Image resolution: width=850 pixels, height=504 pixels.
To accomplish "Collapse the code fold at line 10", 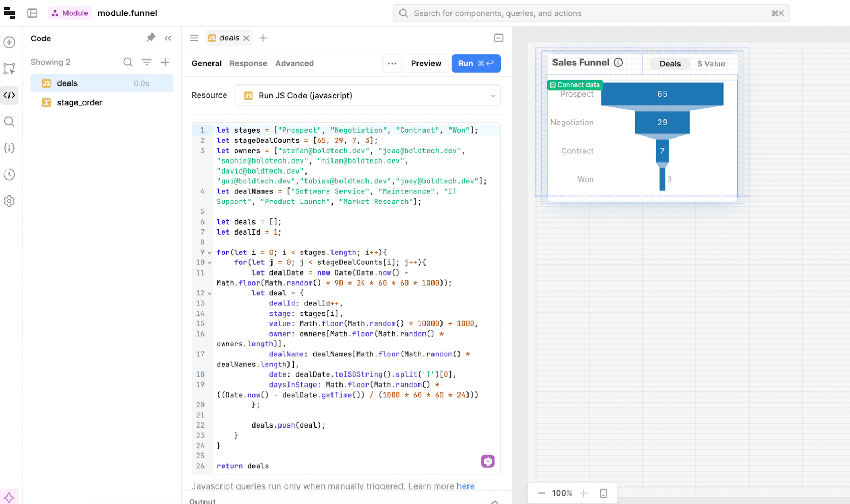I will [210, 263].
